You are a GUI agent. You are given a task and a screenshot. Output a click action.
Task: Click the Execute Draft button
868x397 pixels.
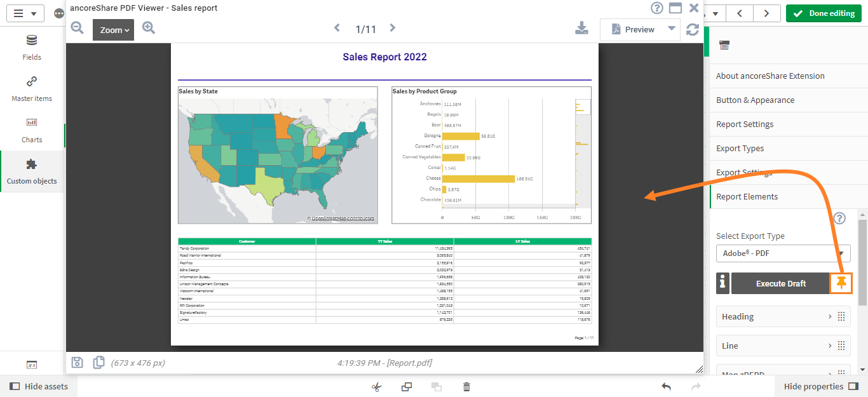pos(780,283)
